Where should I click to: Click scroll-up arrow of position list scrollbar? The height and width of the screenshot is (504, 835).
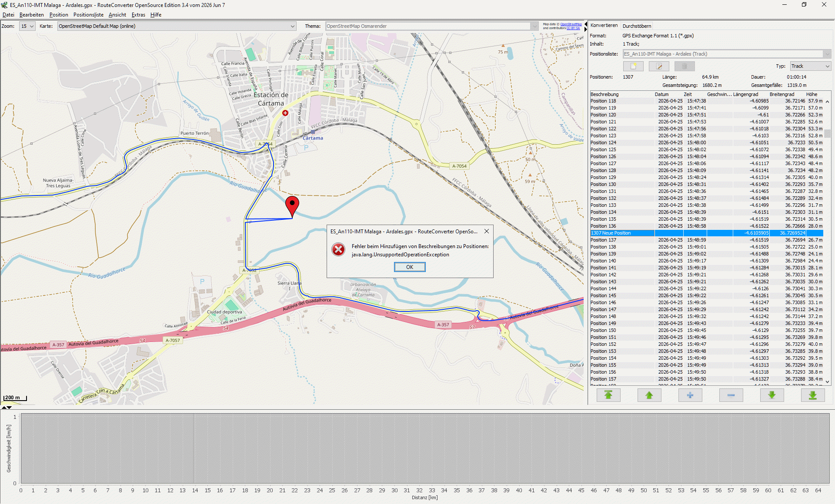[827, 102]
